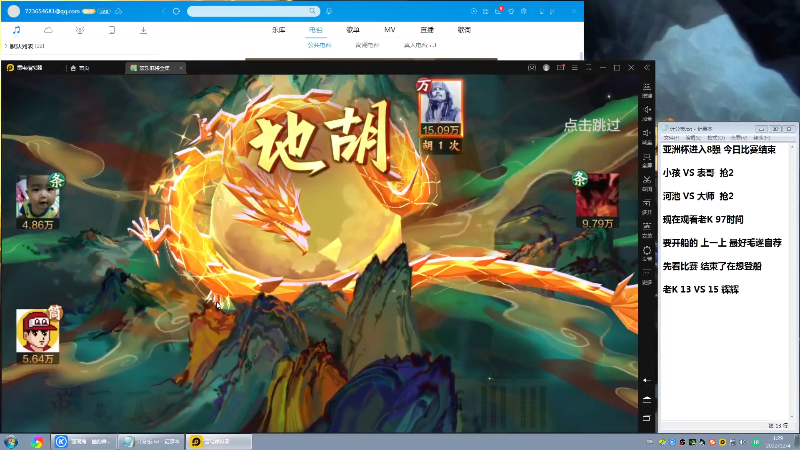Viewport: 800px width, 450px height.
Task: Open the music note tab in music player
Action: point(16,30)
